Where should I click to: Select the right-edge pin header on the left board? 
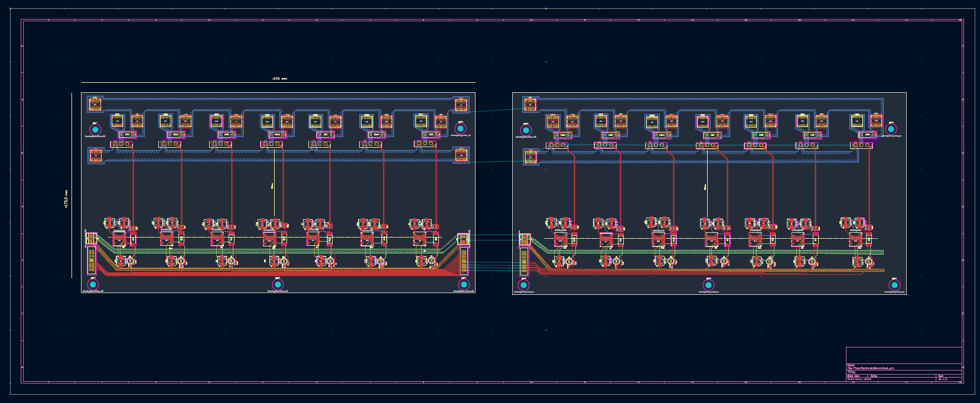click(x=464, y=260)
